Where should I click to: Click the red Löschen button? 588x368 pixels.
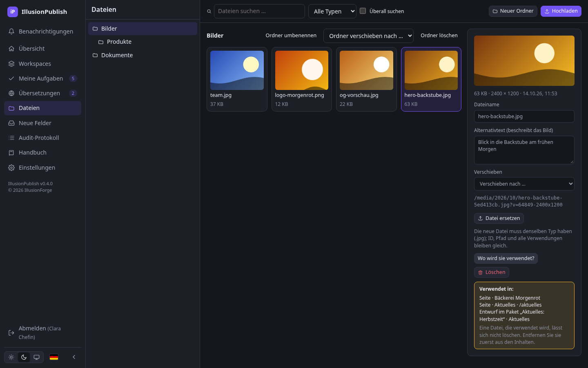(x=492, y=272)
